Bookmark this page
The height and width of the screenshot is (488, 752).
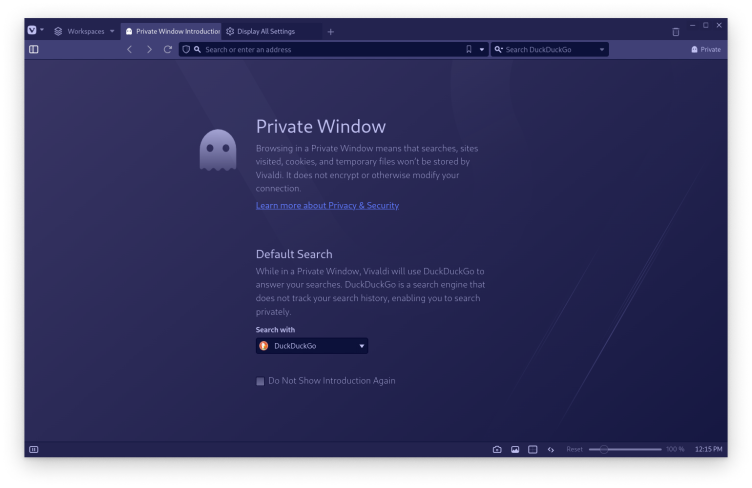click(x=468, y=49)
